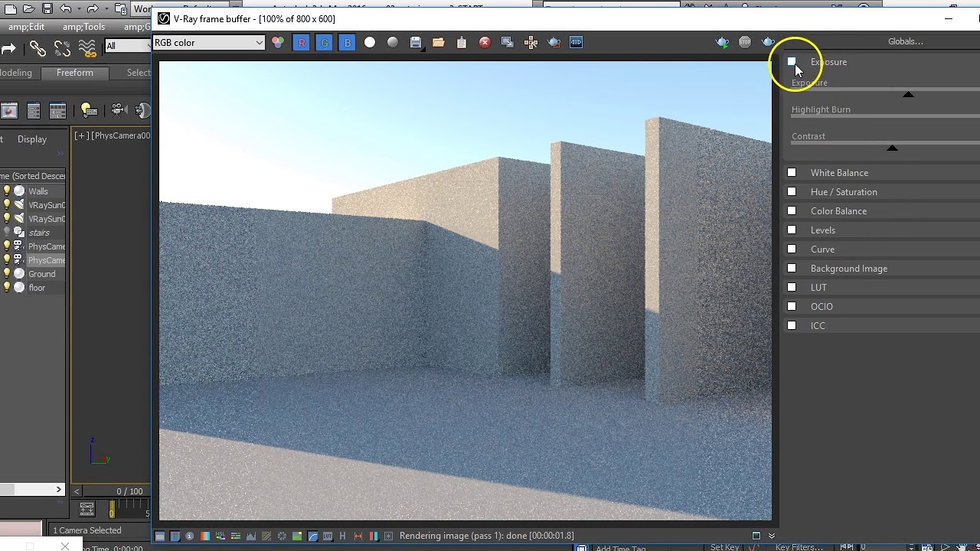Switch to the Modeling ribbon tab
Screen dimensions: 980x551
point(16,73)
